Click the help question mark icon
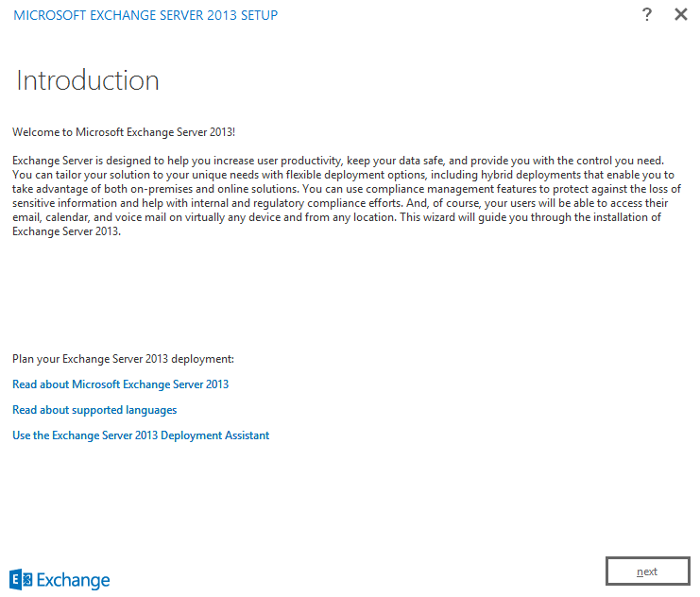The height and width of the screenshot is (597, 700). pyautogui.click(x=647, y=15)
